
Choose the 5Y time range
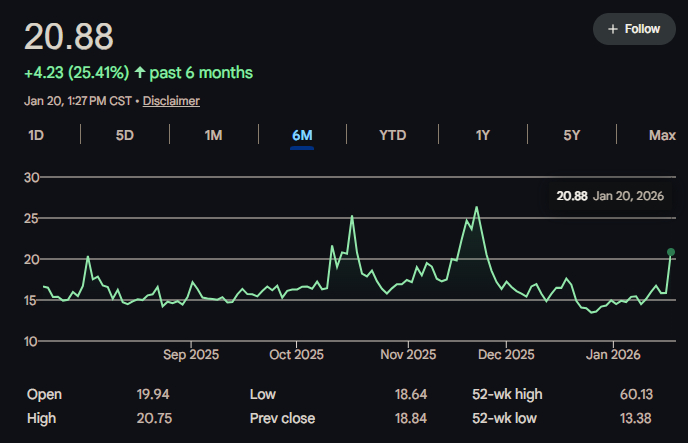[571, 135]
